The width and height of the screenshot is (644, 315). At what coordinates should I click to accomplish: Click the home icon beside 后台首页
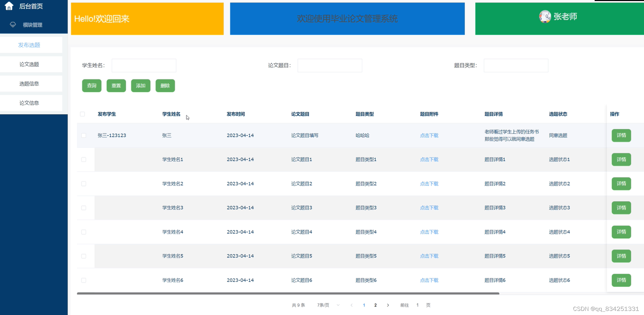[9, 6]
